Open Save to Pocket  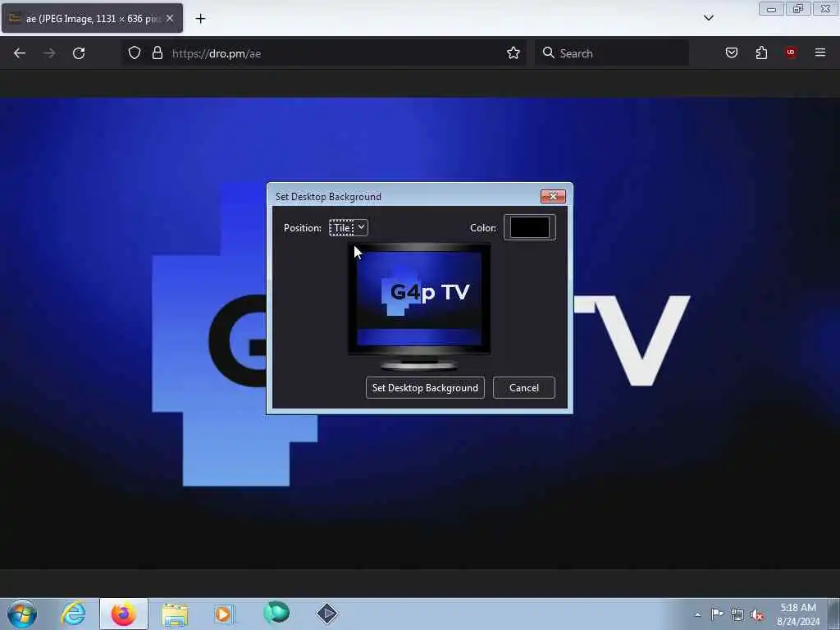pos(732,52)
